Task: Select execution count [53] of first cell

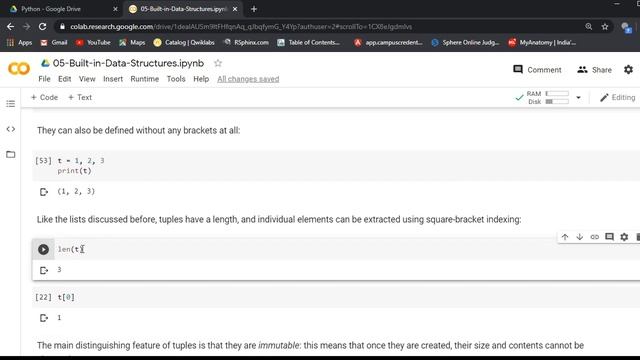Action: pyautogui.click(x=43, y=160)
